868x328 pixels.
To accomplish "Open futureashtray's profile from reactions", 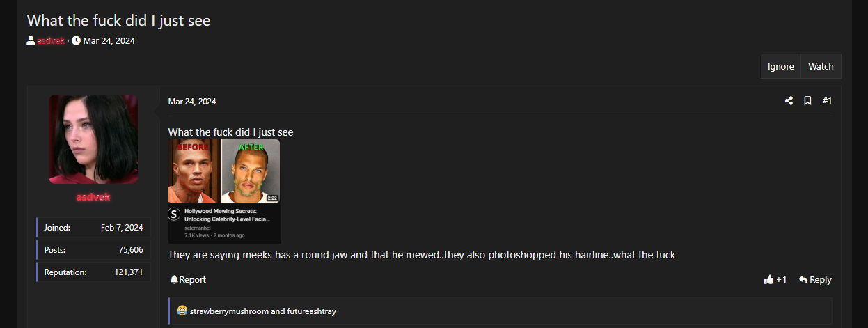I will tap(311, 311).
